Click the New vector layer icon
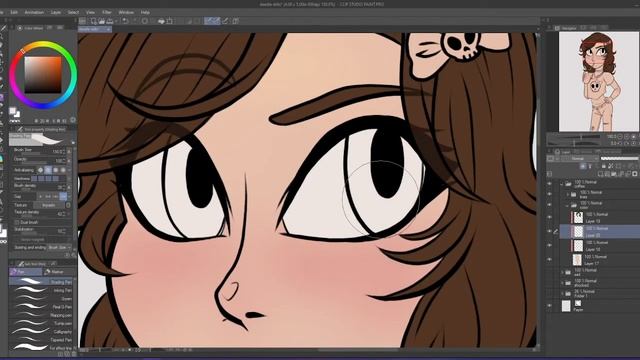640x360 pixels. [608, 174]
